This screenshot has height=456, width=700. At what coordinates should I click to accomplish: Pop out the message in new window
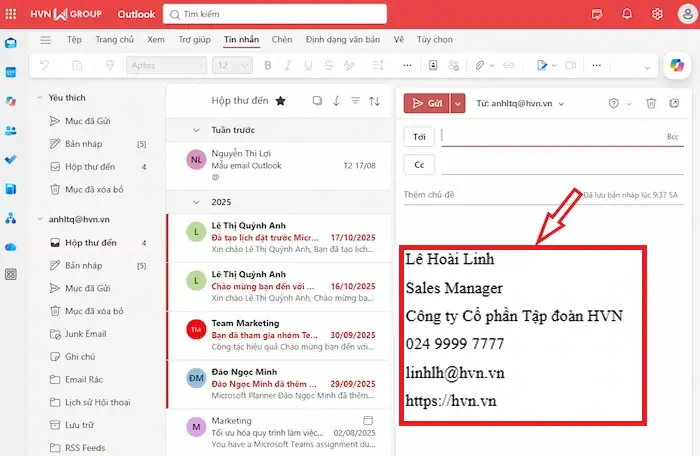674,104
